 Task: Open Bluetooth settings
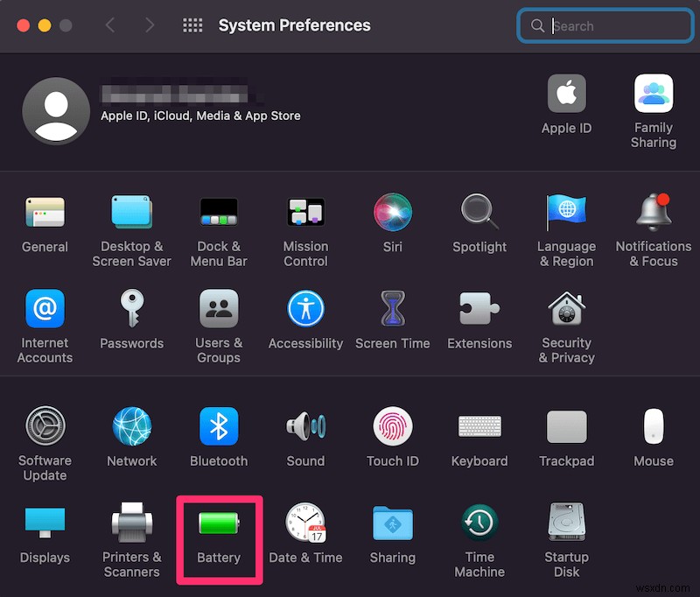tap(219, 427)
